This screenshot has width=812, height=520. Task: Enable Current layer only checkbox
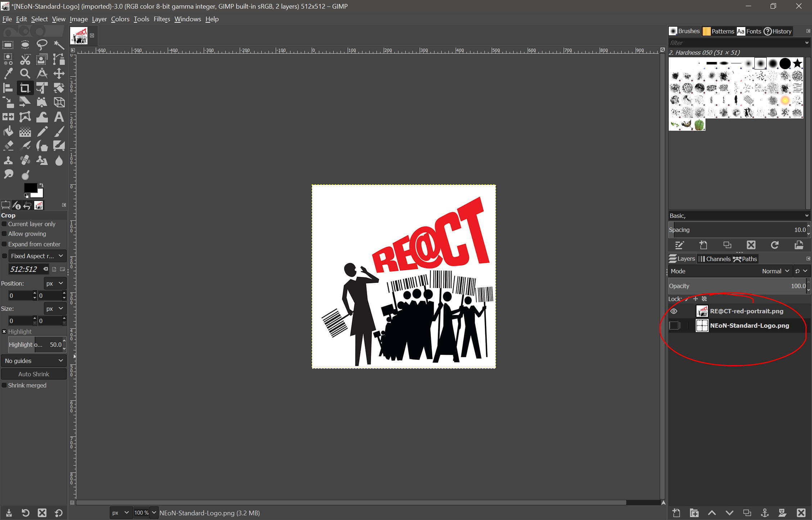[4, 224]
